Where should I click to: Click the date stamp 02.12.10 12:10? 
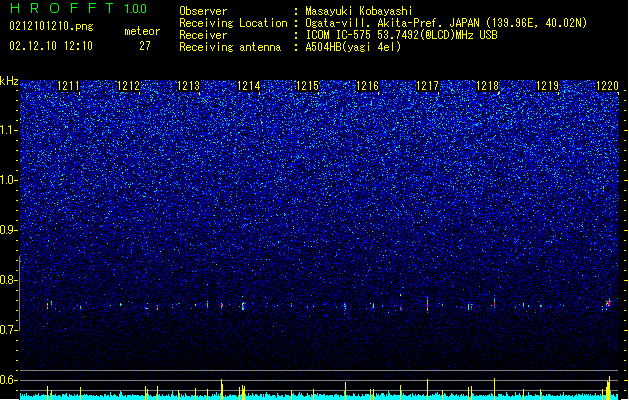pyautogui.click(x=51, y=46)
